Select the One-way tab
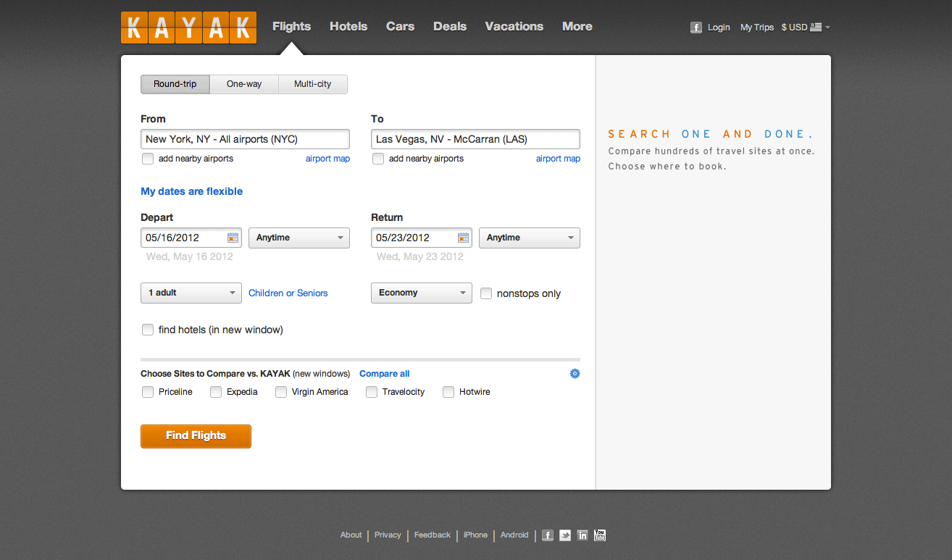 click(244, 84)
